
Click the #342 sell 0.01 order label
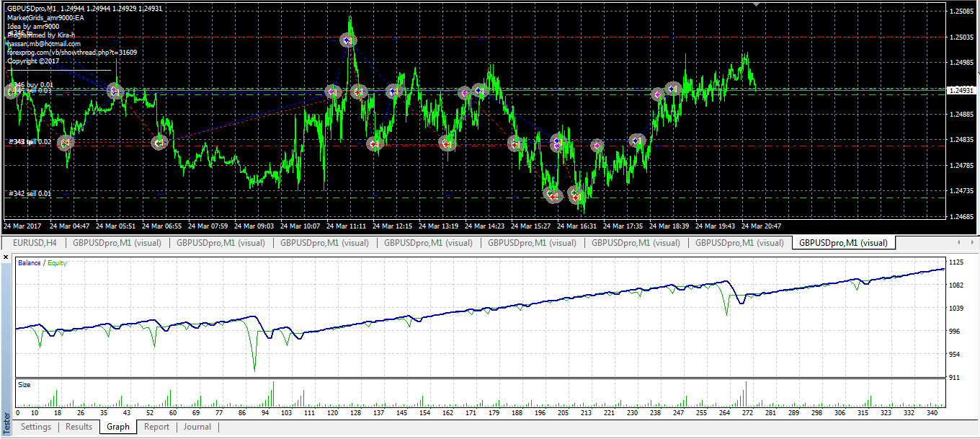pos(30,193)
